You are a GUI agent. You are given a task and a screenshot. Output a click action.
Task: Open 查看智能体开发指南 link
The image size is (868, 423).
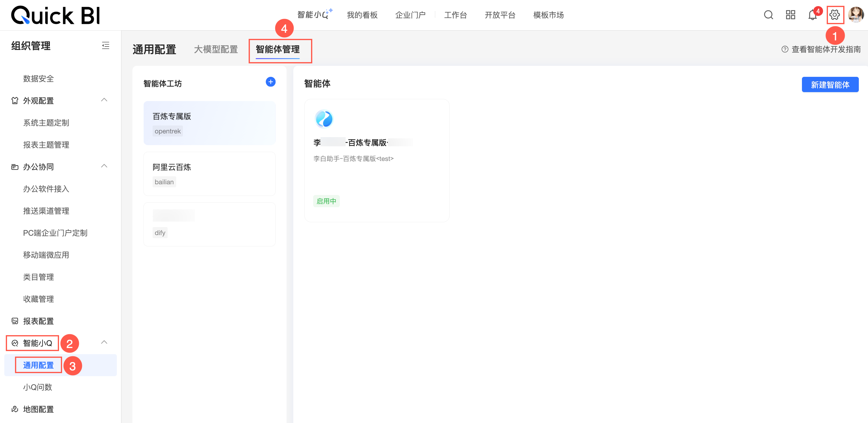click(826, 49)
